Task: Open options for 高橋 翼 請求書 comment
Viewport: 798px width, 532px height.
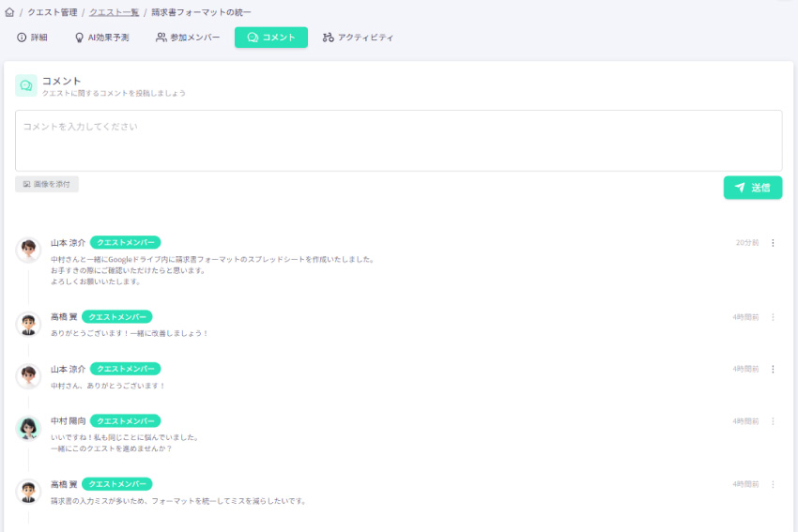Action: [x=773, y=484]
